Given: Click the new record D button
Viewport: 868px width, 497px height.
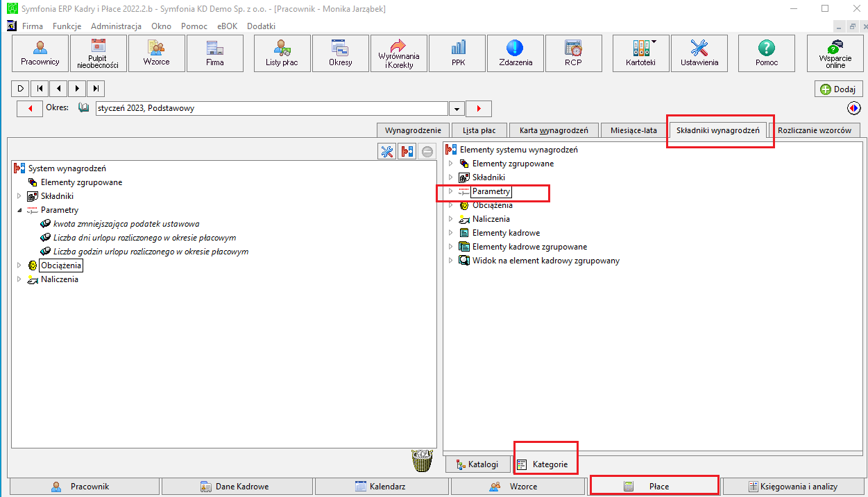Looking at the screenshot, I should [21, 89].
